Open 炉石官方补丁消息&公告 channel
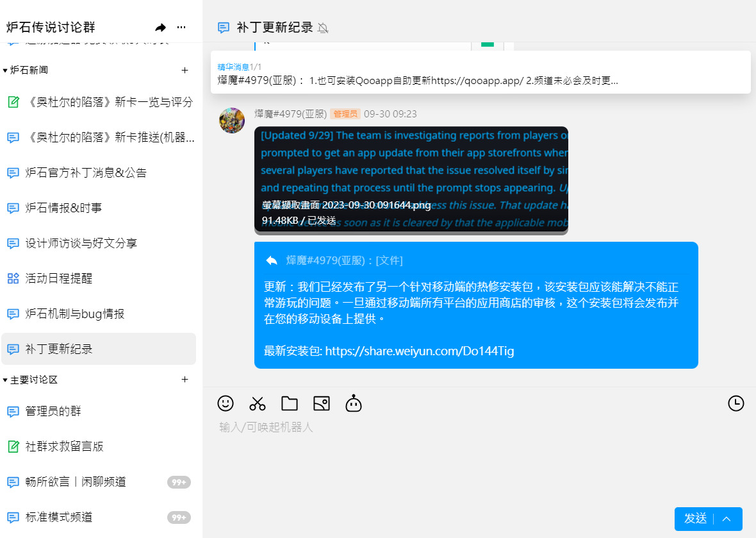The height and width of the screenshot is (538, 756). click(x=99, y=172)
